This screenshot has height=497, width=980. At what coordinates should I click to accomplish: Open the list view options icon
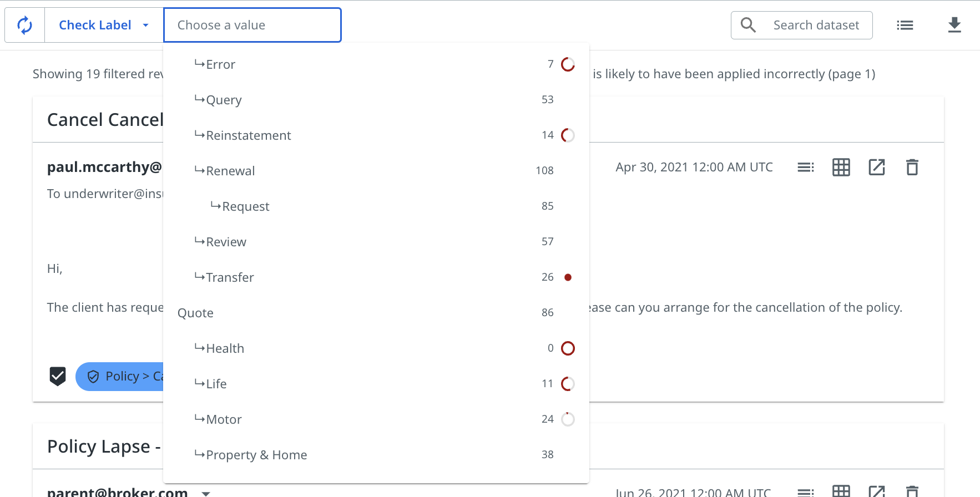[x=905, y=25]
